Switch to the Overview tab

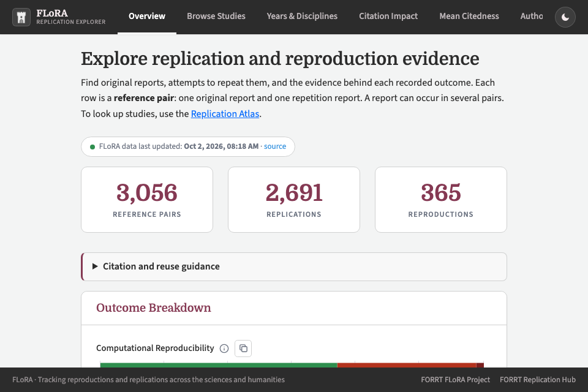(147, 17)
